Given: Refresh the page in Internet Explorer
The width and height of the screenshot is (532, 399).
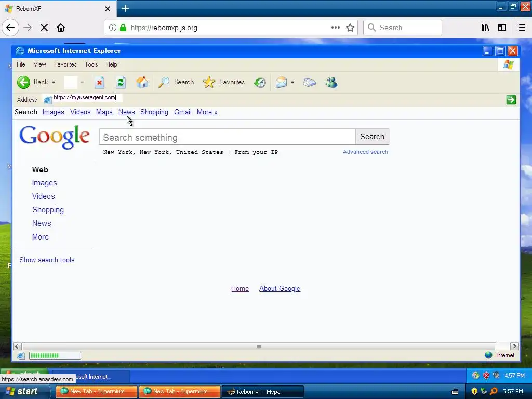Looking at the screenshot, I should point(121,82).
